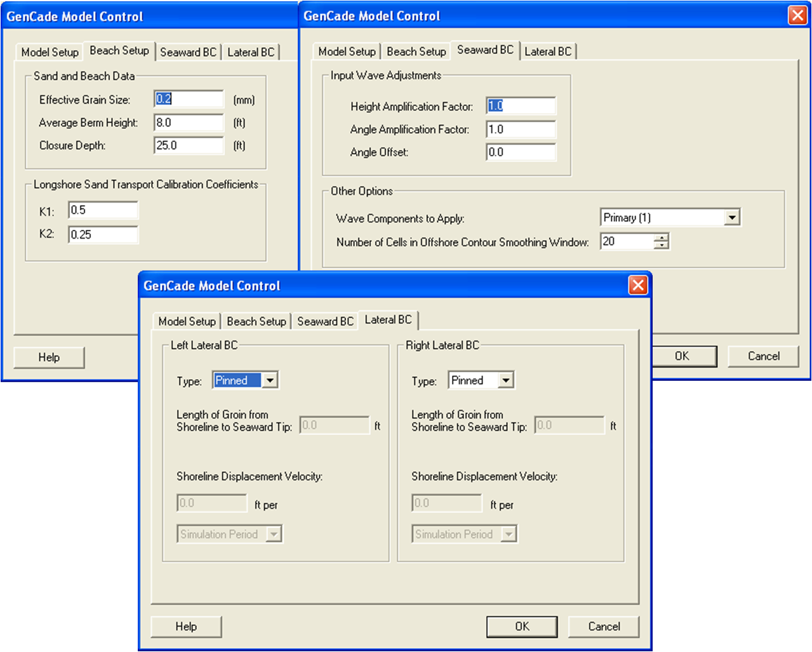The image size is (812, 652).
Task: Expand right Simulation Period dropdown
Action: tap(509, 534)
